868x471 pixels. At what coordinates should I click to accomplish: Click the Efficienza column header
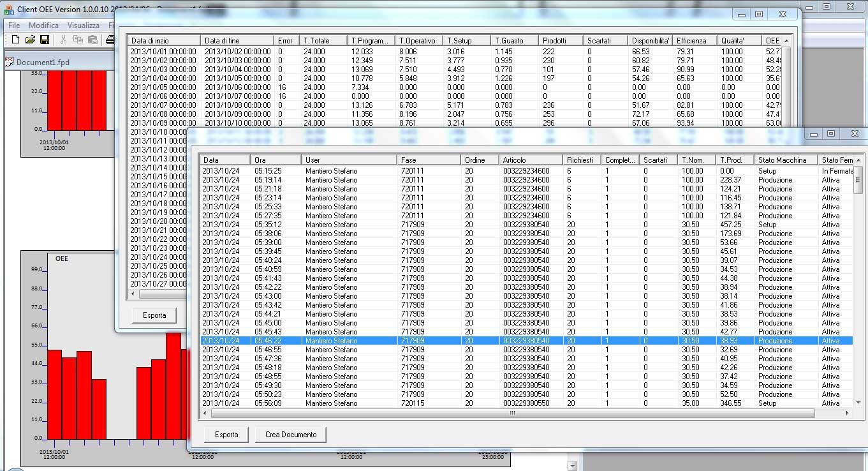[x=695, y=40]
